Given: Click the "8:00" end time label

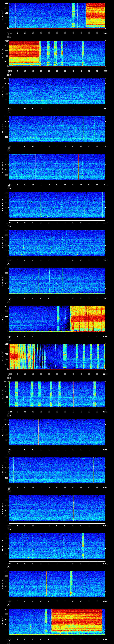Looking at the screenshot, I should (105, 260).
